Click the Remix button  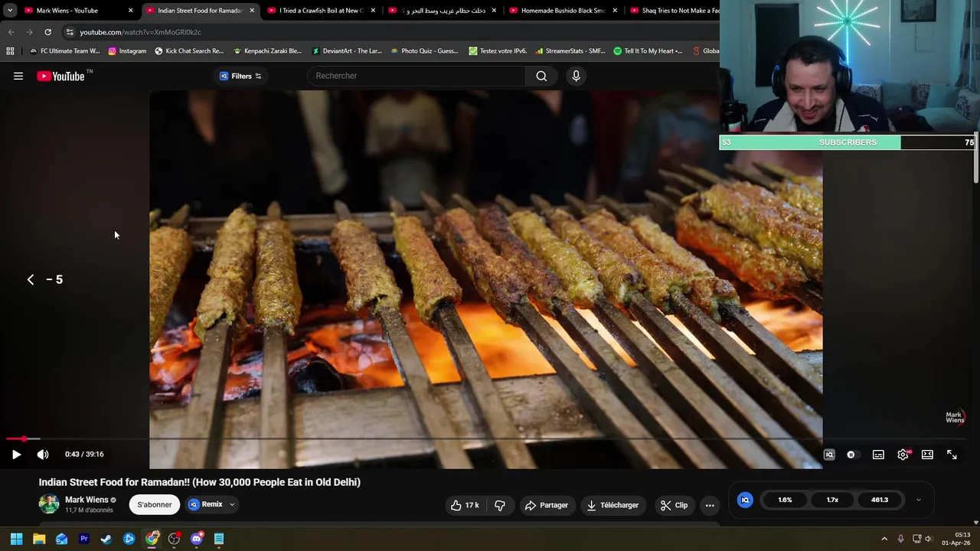[206, 504]
